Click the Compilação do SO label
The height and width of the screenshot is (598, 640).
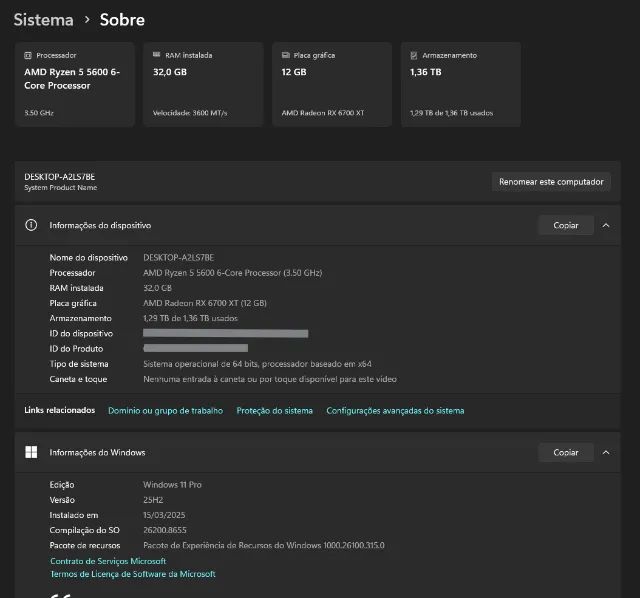tap(84, 530)
